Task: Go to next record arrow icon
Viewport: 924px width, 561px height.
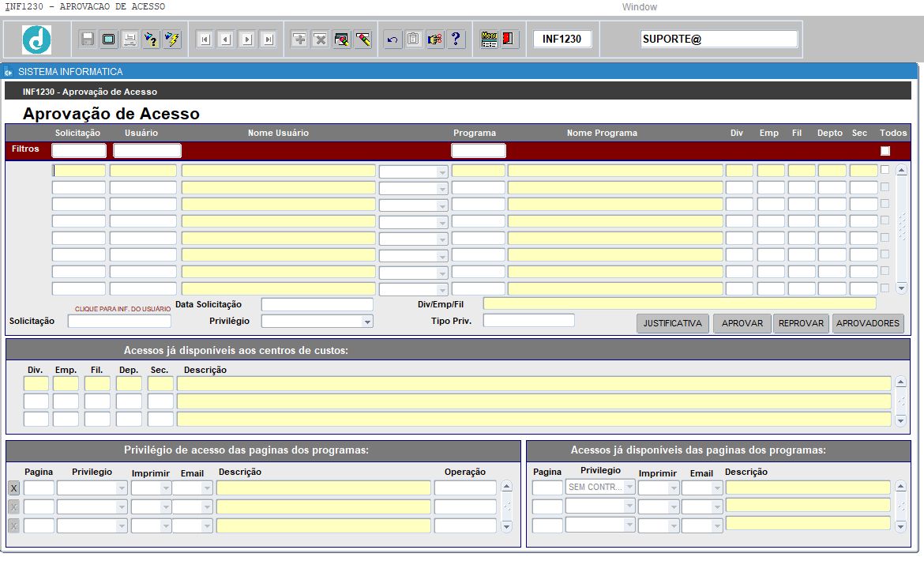Action: [247, 40]
